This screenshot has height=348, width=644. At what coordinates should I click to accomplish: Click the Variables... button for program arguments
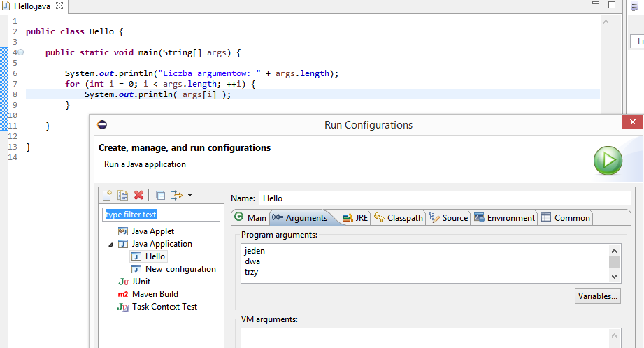point(598,296)
